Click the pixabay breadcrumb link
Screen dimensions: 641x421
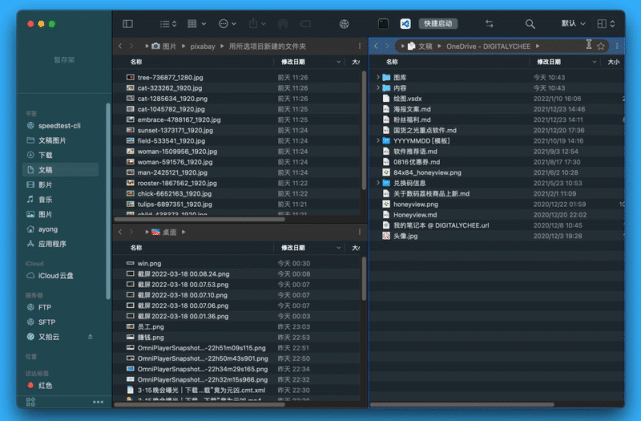pos(203,47)
